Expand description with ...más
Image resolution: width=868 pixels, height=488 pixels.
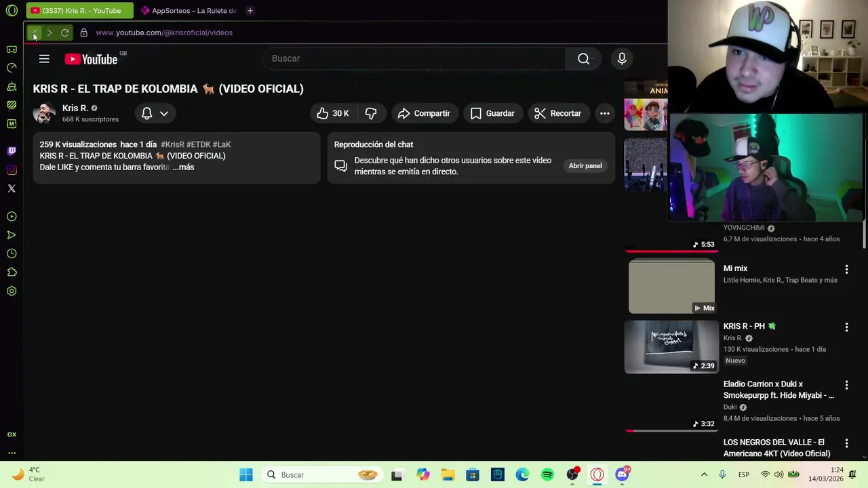pos(183,167)
